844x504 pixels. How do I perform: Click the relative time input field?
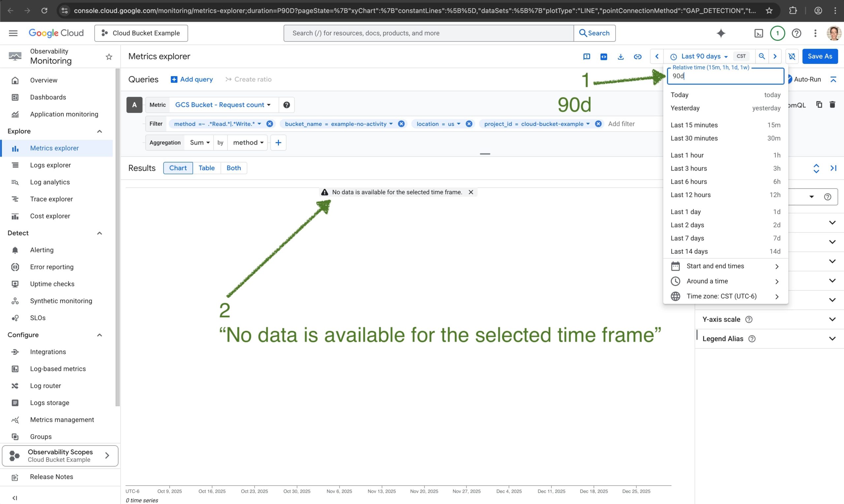click(x=725, y=76)
